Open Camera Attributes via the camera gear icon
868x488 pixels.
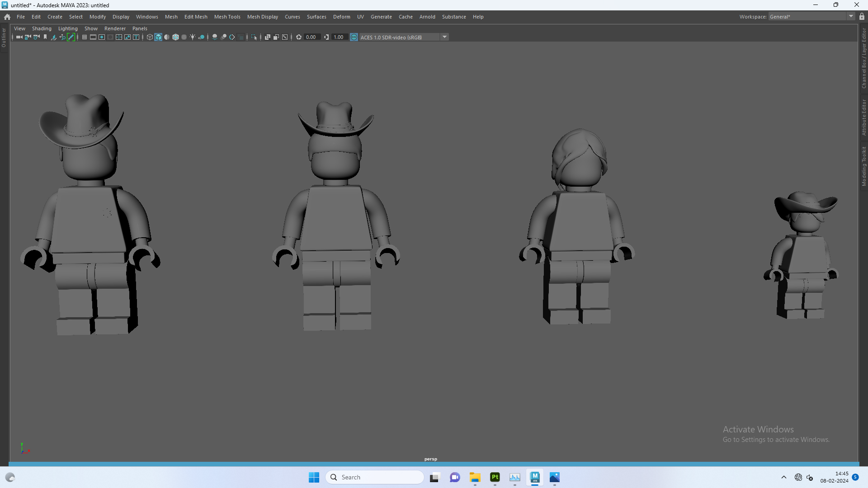click(x=36, y=37)
